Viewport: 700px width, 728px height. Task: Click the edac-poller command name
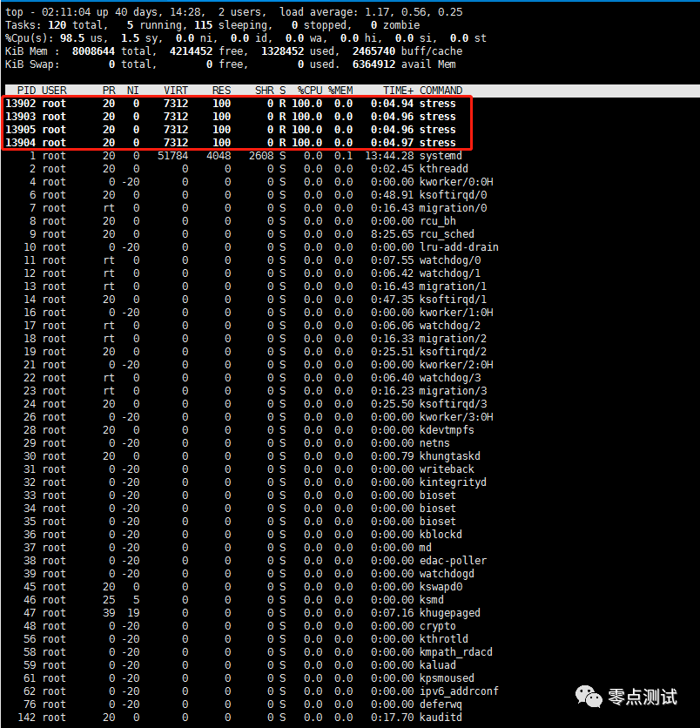point(453,560)
